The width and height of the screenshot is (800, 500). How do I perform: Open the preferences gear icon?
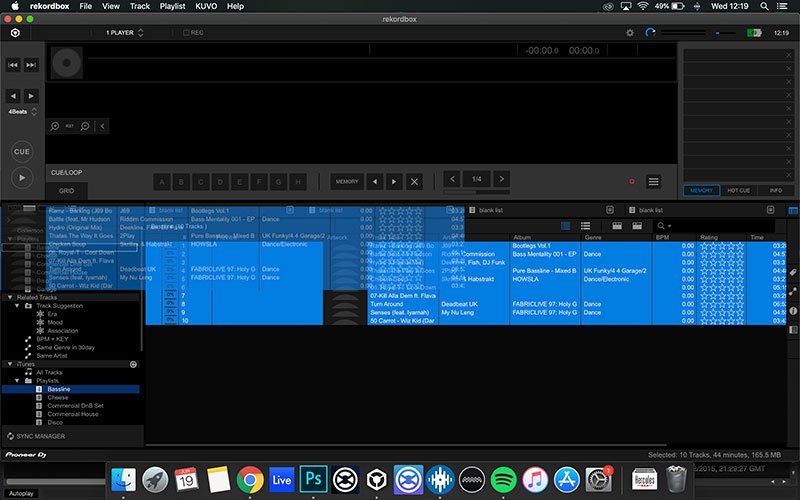pos(630,33)
